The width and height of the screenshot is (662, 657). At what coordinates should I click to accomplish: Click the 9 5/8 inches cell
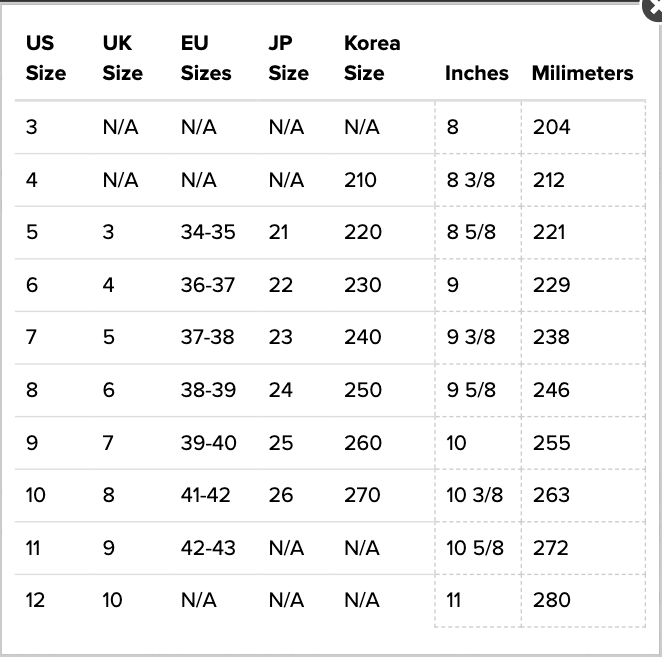click(470, 390)
